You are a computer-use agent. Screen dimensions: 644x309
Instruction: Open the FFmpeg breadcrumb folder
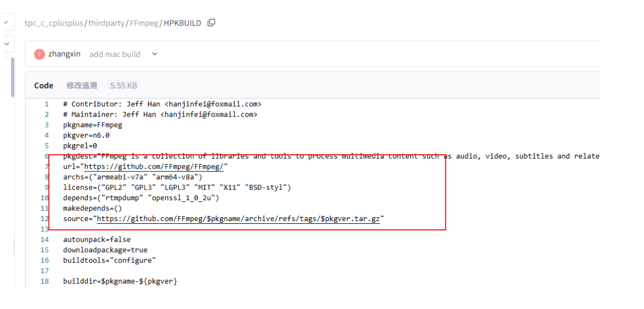coord(144,23)
